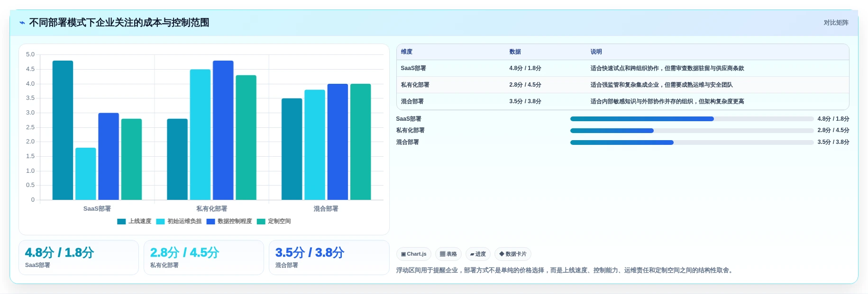Click table value 3.5分 / 3.8分

tap(525, 101)
